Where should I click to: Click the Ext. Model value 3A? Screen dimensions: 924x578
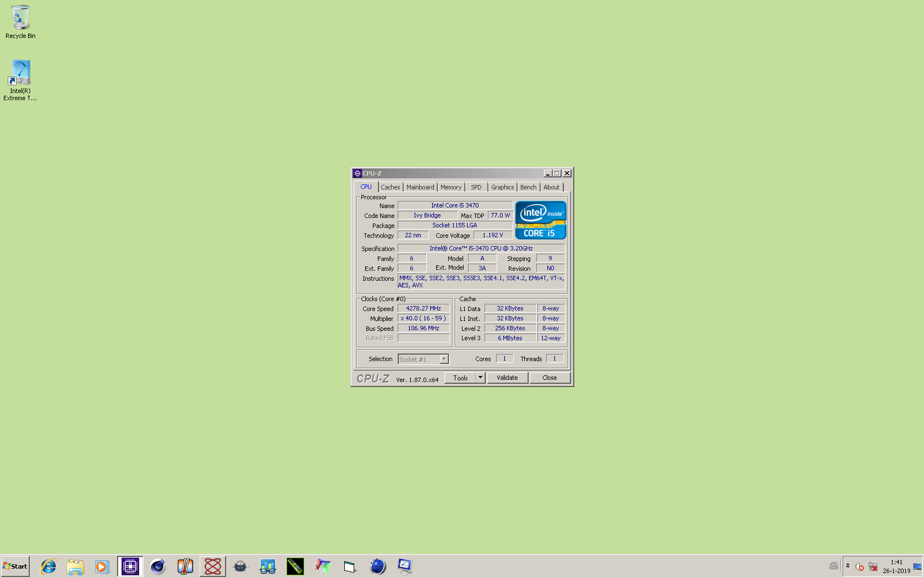[482, 268]
